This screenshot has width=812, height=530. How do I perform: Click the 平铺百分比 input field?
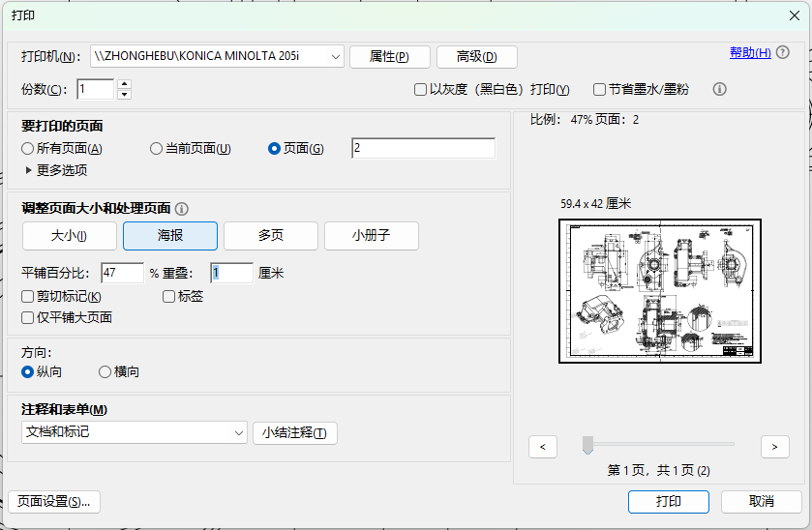122,273
